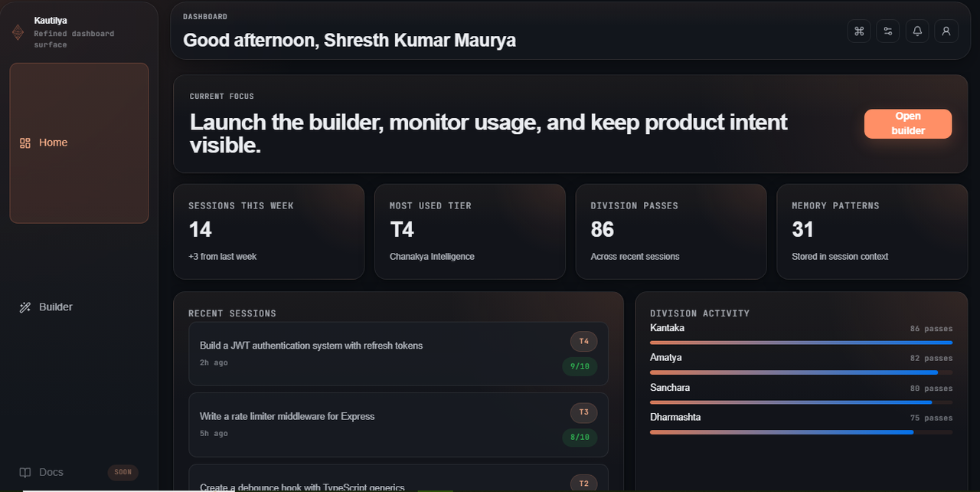Screen dimensions: 980x492
Task: Click the 'Recent Sessions' section heading
Action: [232, 313]
